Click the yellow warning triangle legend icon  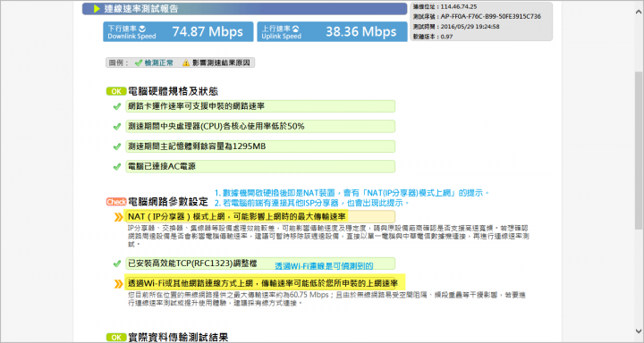pyautogui.click(x=186, y=63)
